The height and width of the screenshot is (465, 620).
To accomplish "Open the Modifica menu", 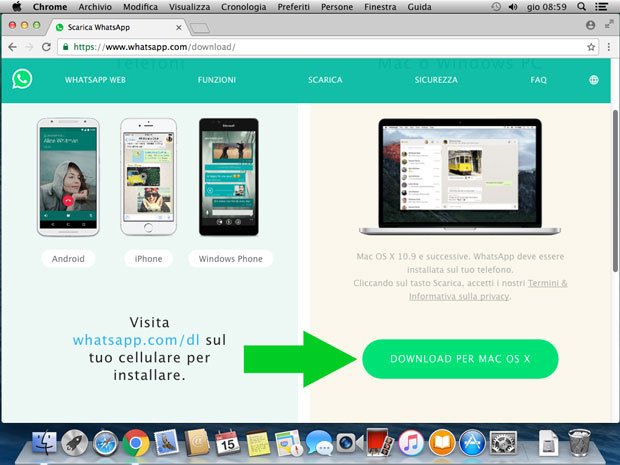I will coord(140,7).
